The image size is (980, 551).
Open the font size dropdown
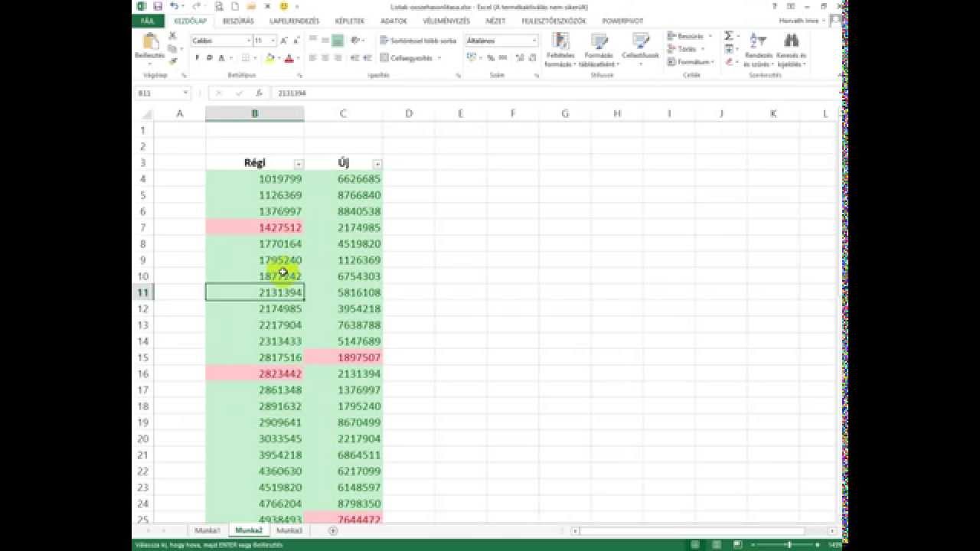tap(273, 41)
